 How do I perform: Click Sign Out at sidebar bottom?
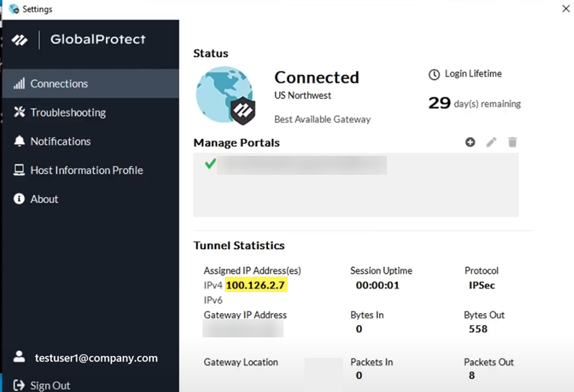50,385
